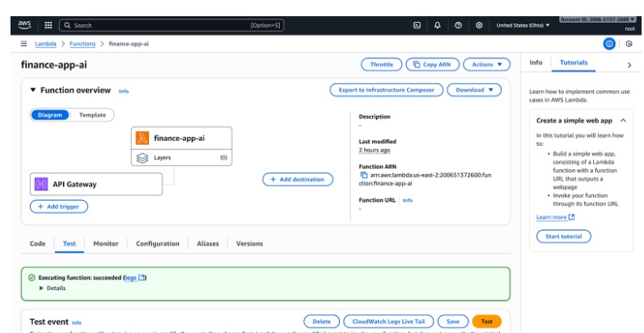Viewport: 644px width, 333px height.
Task: Collapse the Function overview section triangle
Action: [x=33, y=90]
